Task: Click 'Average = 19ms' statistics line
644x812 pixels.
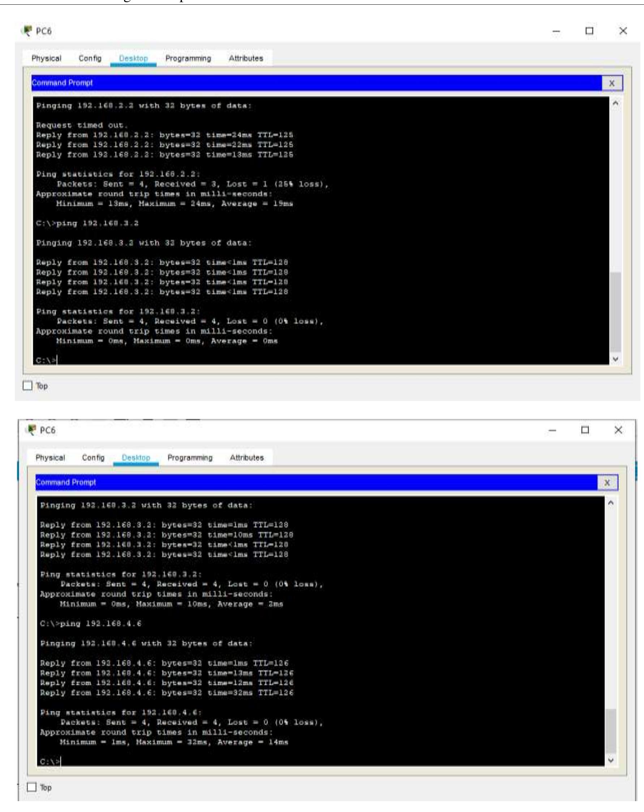Action: click(175, 204)
